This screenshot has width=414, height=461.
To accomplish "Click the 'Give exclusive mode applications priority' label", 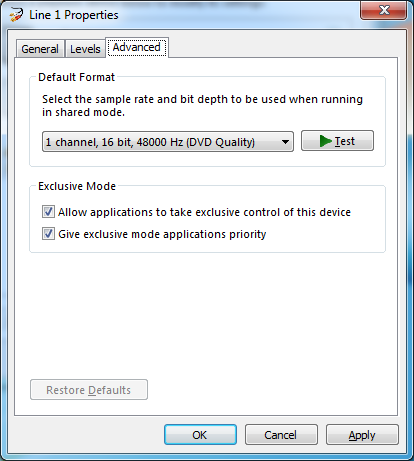I will click(x=162, y=234).
